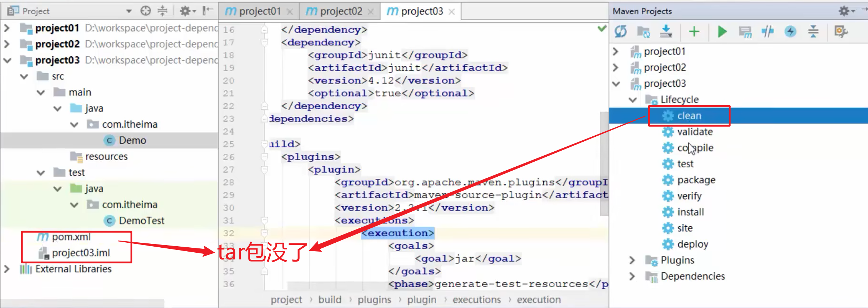Click 'project' breadcrumb item
Image resolution: width=868 pixels, height=308 pixels.
click(x=286, y=300)
